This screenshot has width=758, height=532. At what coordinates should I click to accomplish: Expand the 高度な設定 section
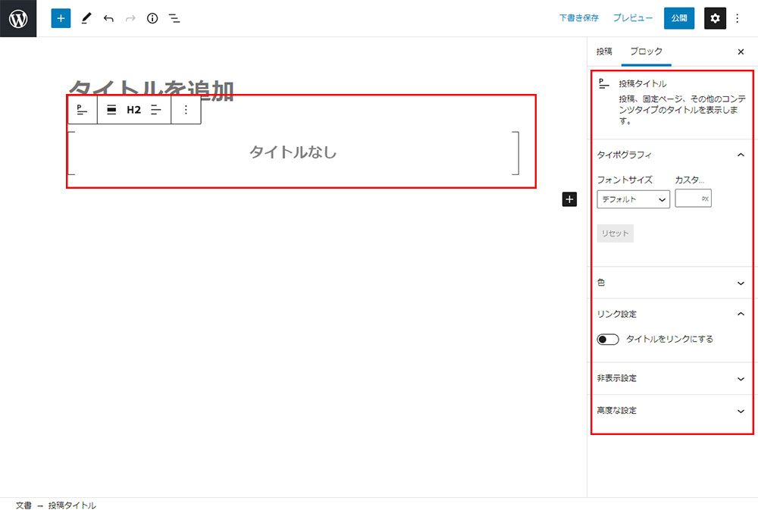point(672,411)
